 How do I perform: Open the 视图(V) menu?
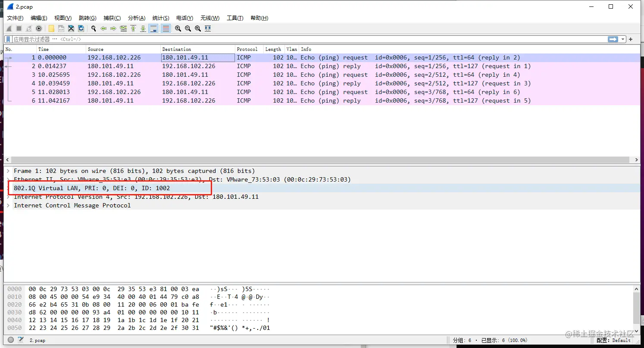(x=63, y=18)
